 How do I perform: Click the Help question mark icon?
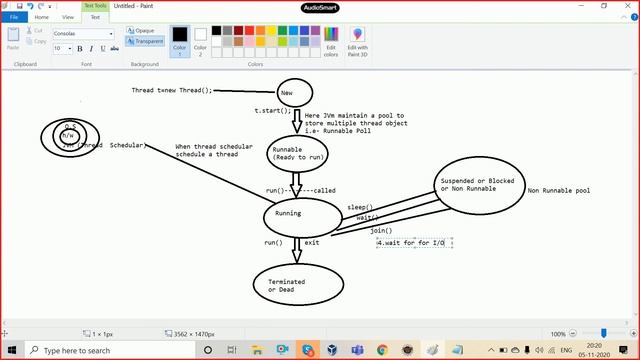(634, 17)
